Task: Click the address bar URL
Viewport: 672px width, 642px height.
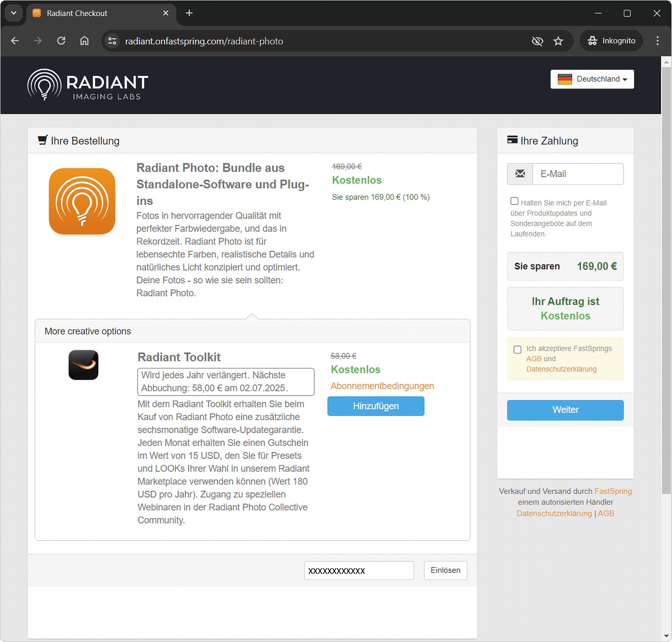Action: tap(204, 41)
